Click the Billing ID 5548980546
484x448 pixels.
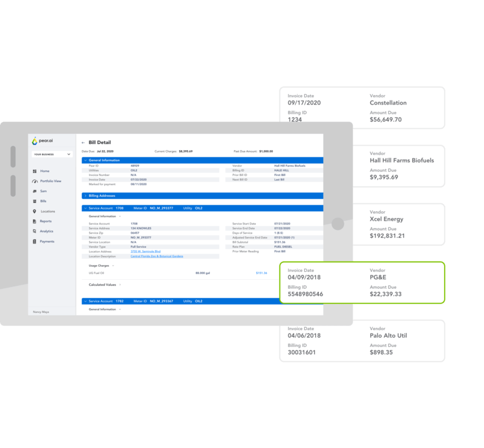click(306, 294)
